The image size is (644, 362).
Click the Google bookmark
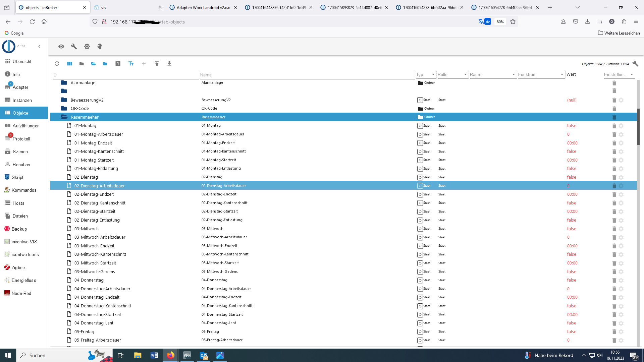pos(14,33)
